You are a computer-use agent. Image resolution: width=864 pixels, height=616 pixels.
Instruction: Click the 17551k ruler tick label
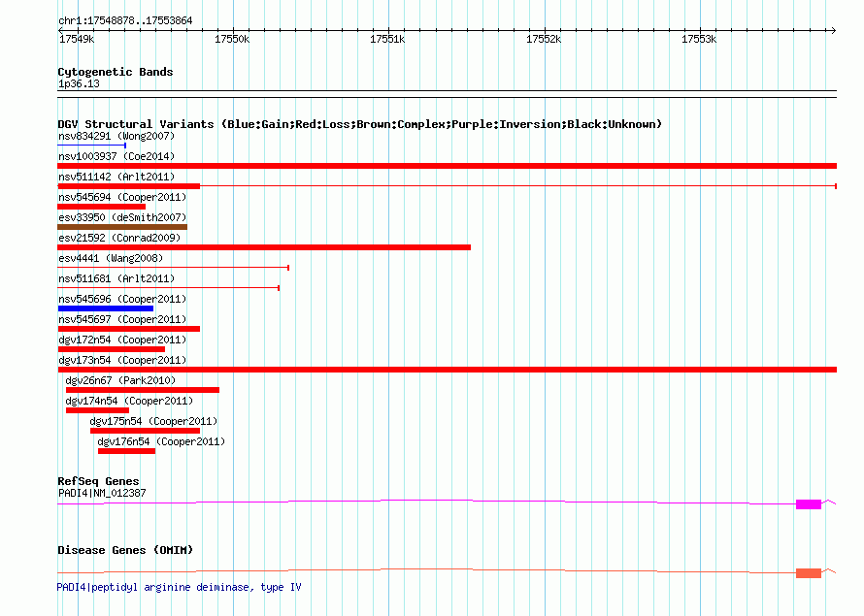click(387, 39)
